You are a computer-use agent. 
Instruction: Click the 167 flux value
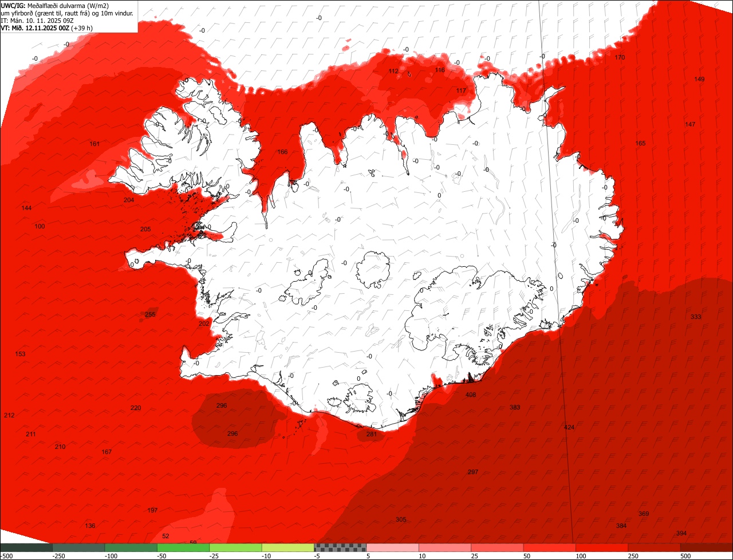pos(107,452)
